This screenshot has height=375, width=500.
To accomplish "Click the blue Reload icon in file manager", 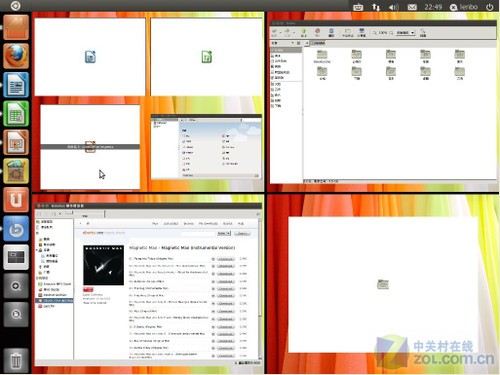I will [x=331, y=32].
